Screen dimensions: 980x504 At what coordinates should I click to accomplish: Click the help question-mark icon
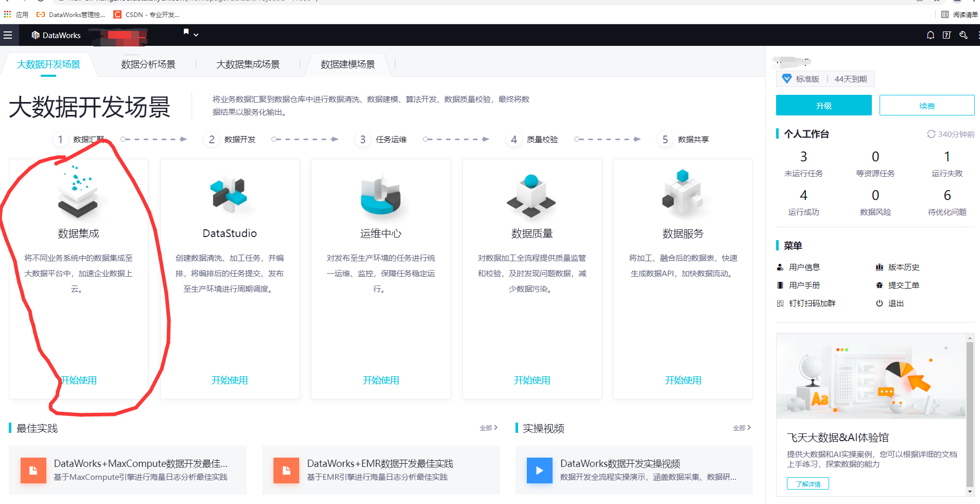(947, 35)
